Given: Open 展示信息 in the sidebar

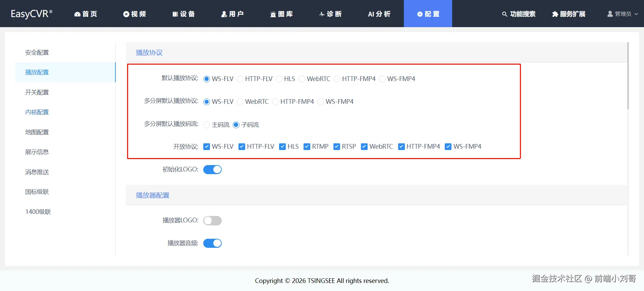Looking at the screenshot, I should point(65,152).
